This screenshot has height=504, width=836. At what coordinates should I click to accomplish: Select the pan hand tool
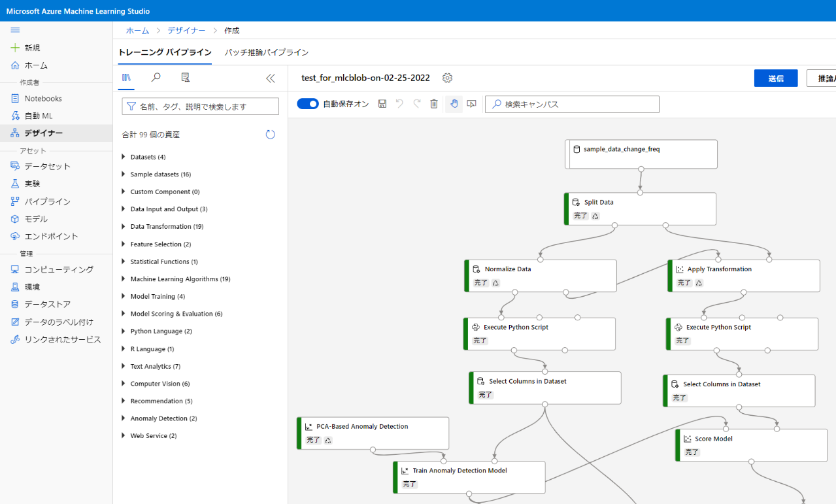point(454,104)
